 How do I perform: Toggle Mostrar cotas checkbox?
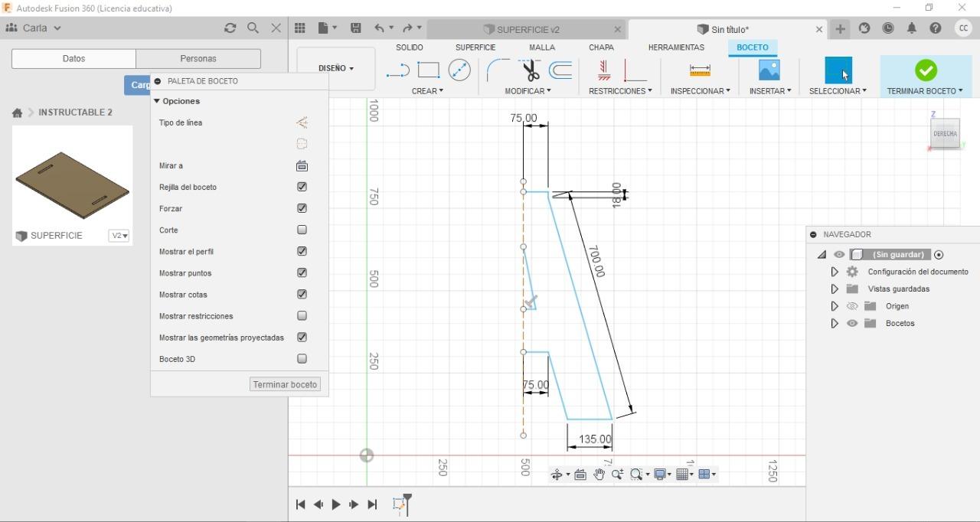[302, 294]
